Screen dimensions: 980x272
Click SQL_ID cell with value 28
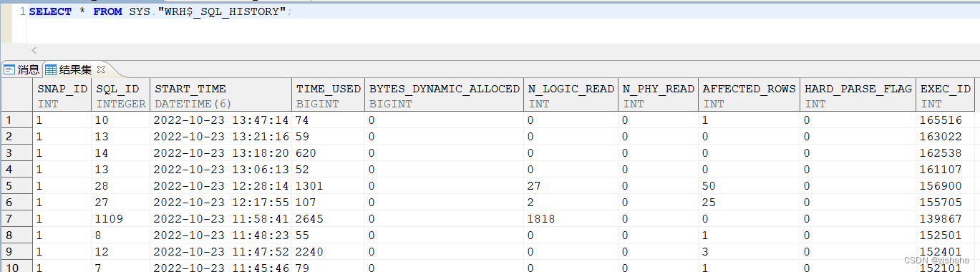click(x=121, y=186)
